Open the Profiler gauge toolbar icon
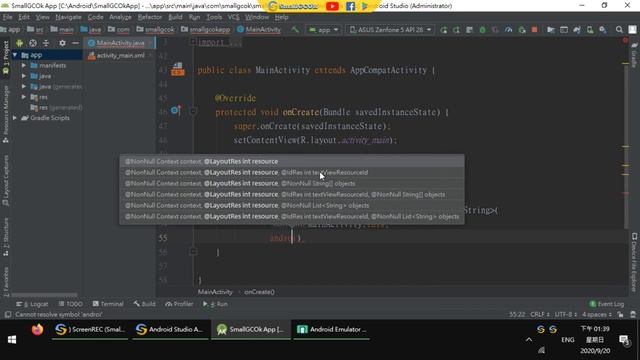The width and height of the screenshot is (640, 360). coord(509,30)
